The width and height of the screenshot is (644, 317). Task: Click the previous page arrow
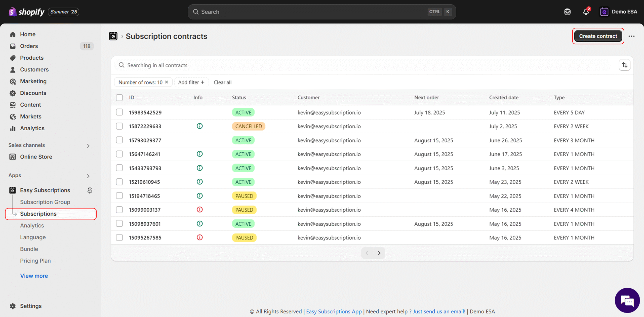tap(367, 253)
